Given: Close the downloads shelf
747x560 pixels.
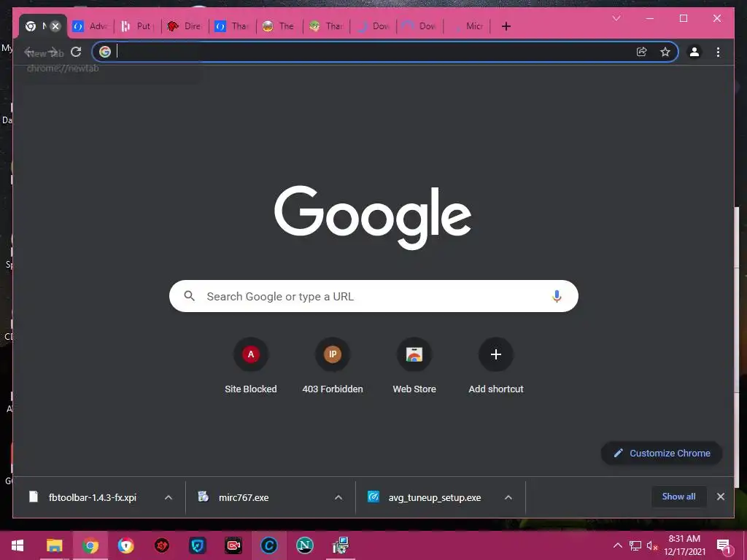Looking at the screenshot, I should click(x=720, y=497).
